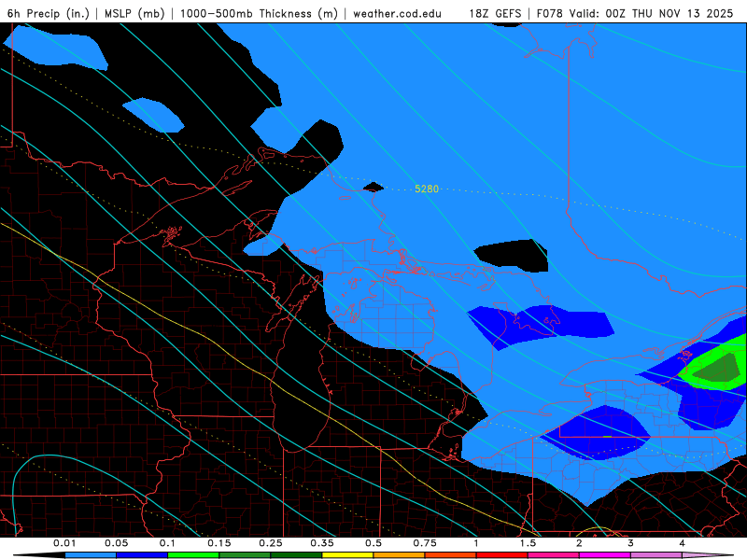
Task: Click the '6h Precip (in.)' header label
Action: coord(49,13)
